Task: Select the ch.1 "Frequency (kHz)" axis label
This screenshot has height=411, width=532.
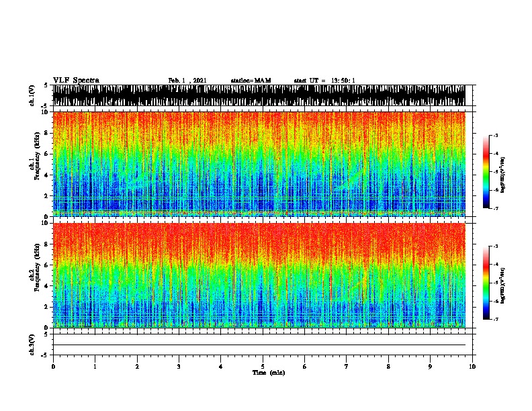Action: tap(37, 156)
